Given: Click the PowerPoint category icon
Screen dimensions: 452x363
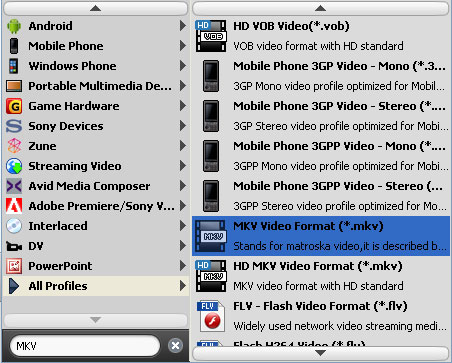Looking at the screenshot, I should coord(14,266).
